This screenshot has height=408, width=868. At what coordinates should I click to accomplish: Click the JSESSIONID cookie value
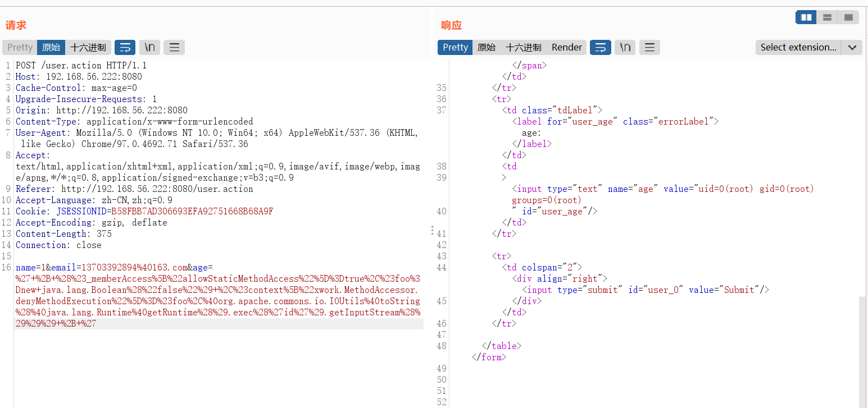tap(192, 212)
